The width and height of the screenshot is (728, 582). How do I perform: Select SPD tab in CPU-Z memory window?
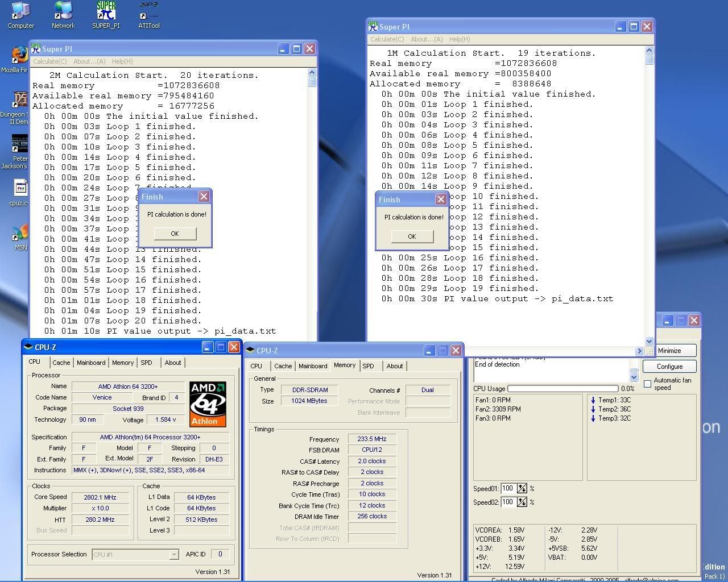(x=368, y=366)
